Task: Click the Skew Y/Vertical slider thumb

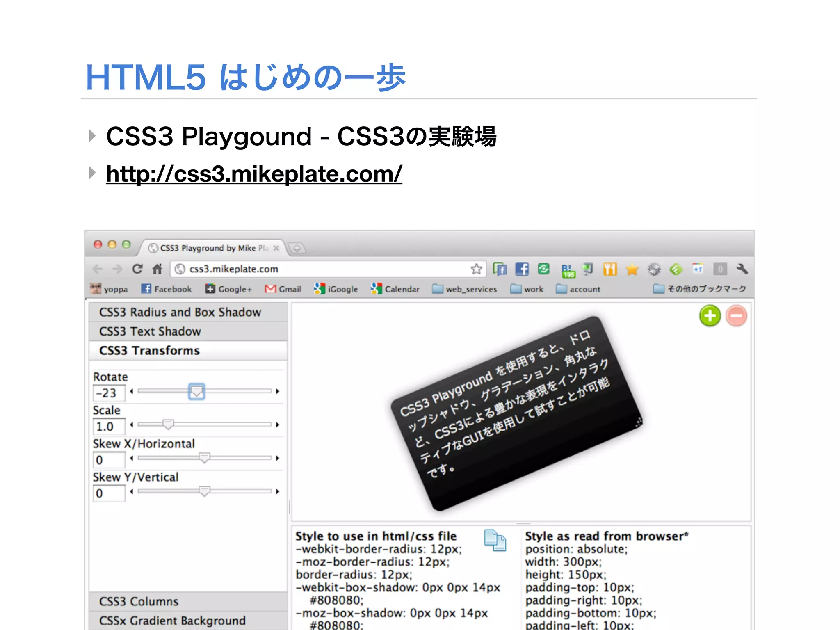Action: (204, 491)
